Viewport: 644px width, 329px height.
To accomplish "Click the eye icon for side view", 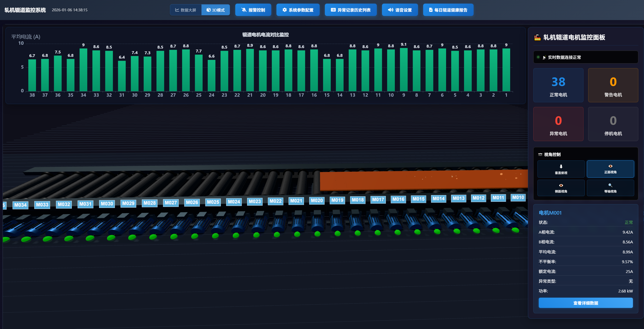I will [x=561, y=185].
